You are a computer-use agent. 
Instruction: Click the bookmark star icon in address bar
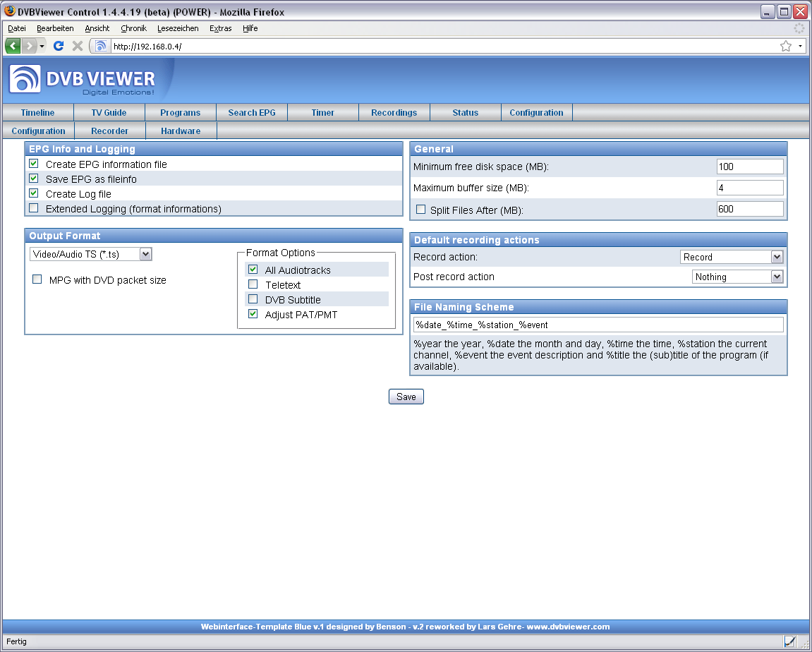(785, 46)
